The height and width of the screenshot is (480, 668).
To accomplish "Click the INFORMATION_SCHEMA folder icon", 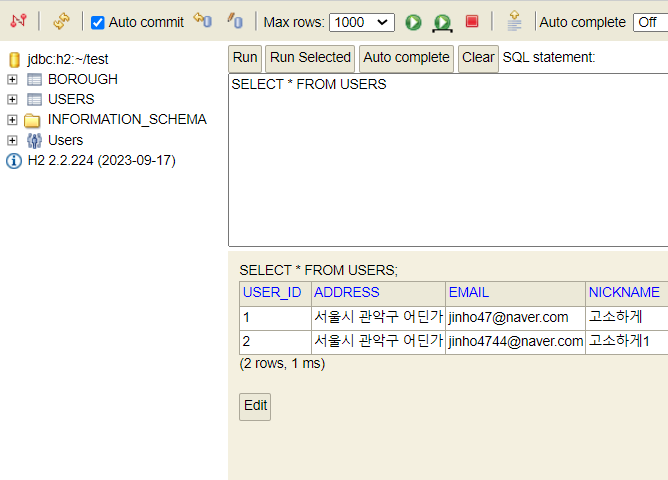I will [x=32, y=121].
